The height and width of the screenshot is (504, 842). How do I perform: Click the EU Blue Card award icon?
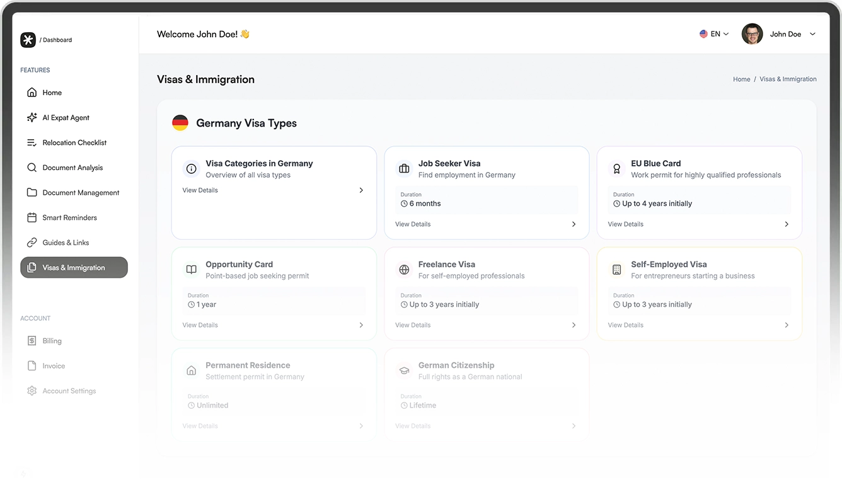(x=616, y=169)
